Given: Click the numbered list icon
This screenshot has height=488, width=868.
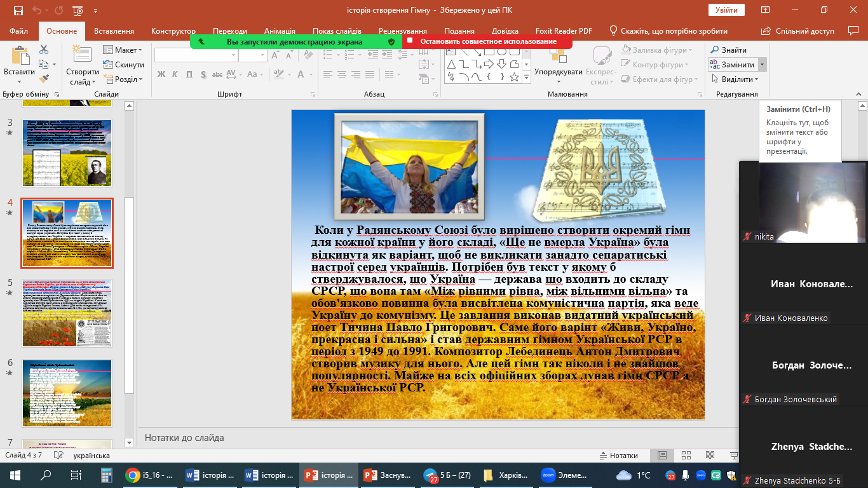Looking at the screenshot, I should 349,55.
